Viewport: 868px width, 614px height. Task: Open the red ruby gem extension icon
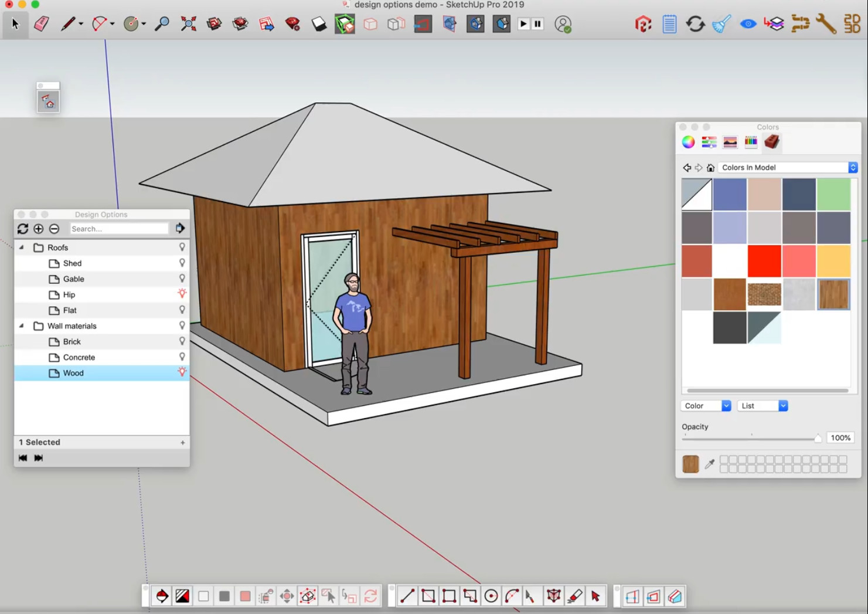292,24
